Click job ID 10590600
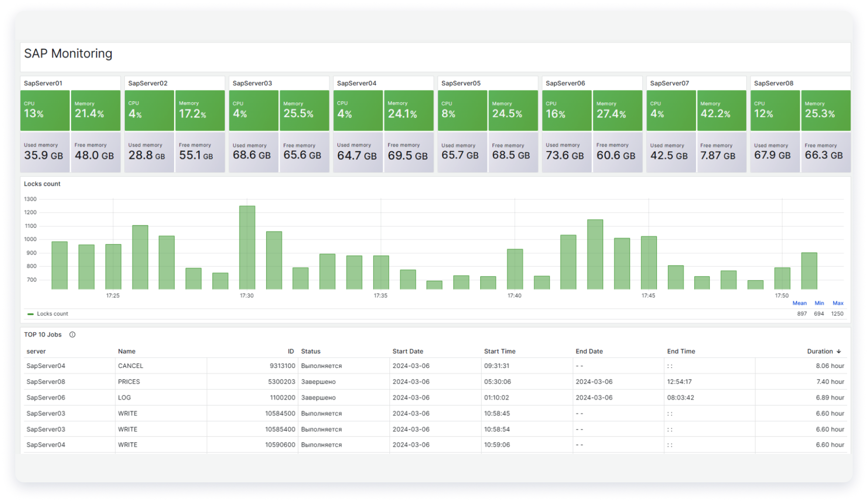 280,445
